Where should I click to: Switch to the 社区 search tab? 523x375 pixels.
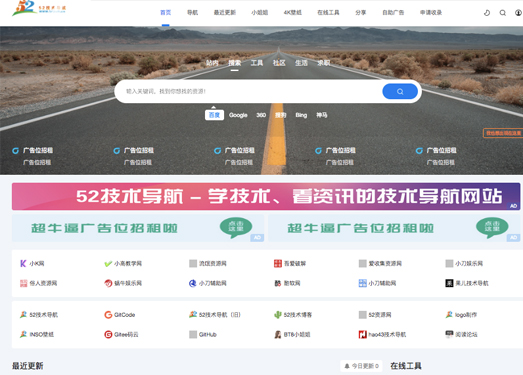(x=279, y=63)
